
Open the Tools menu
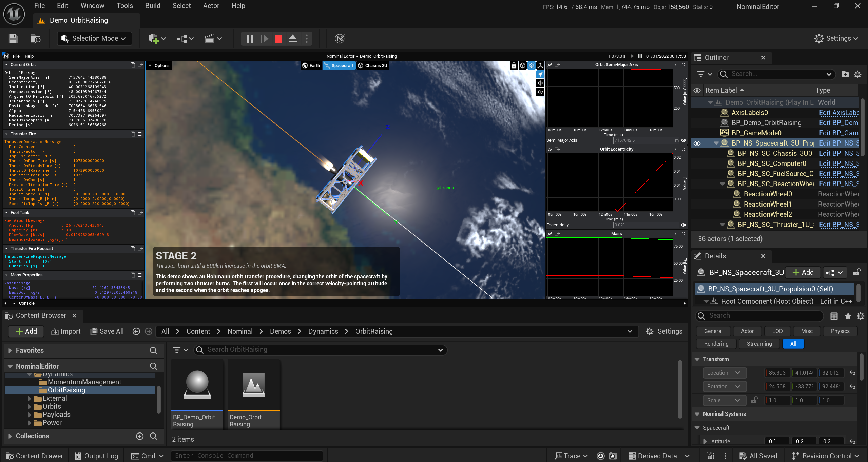(x=124, y=6)
